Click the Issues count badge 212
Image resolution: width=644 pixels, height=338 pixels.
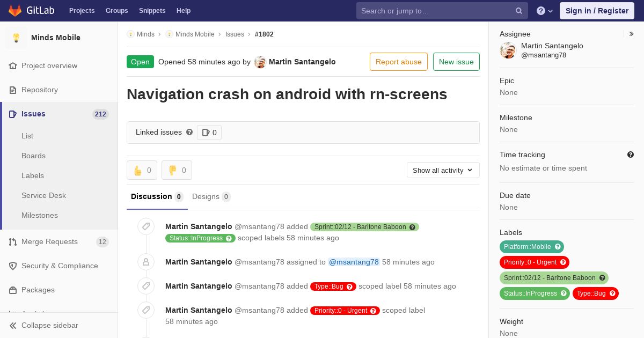[100, 114]
